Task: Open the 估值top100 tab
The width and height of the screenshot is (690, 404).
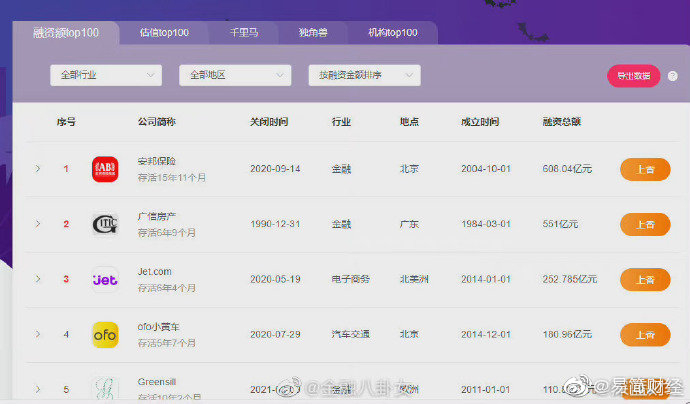Action: click(x=164, y=33)
